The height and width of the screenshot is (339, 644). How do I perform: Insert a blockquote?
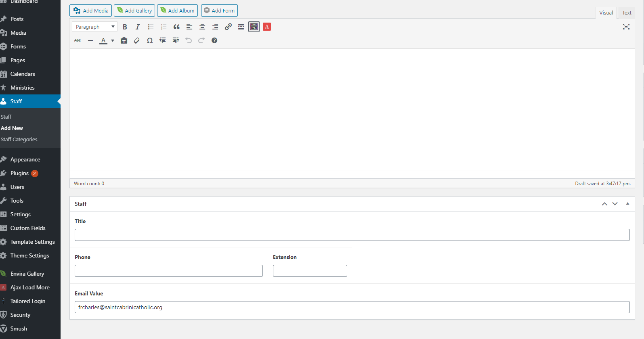(x=176, y=27)
